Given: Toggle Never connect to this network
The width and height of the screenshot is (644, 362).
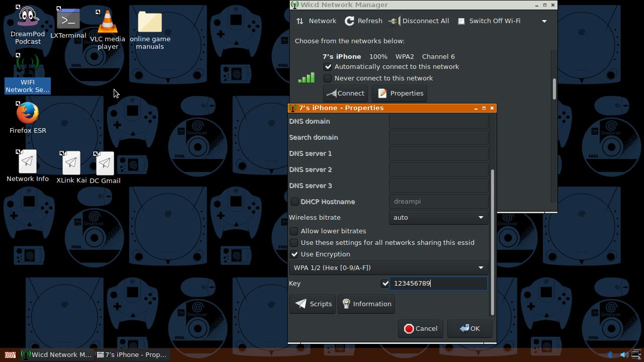Looking at the screenshot, I should point(328,78).
